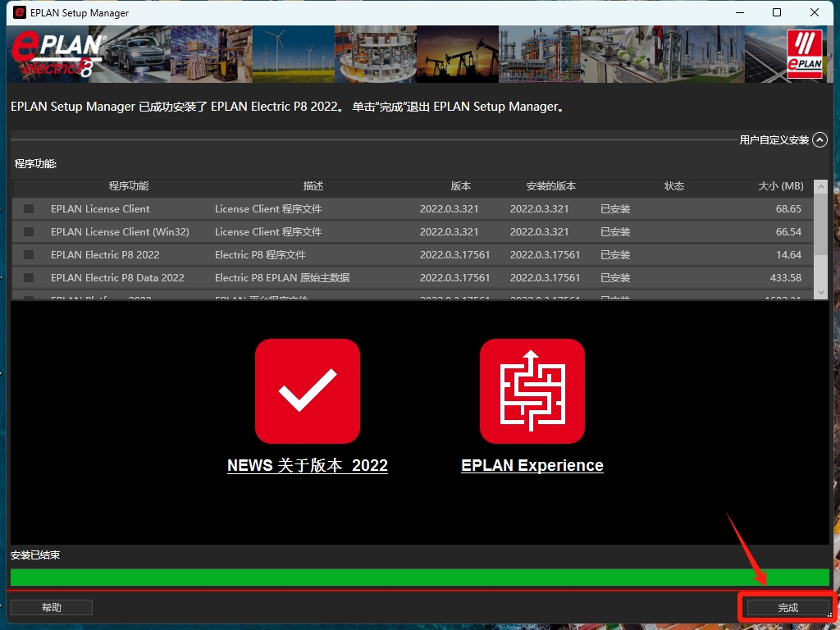This screenshot has width=840, height=630.
Task: Click the 完成 button to exit setup
Action: point(787,608)
